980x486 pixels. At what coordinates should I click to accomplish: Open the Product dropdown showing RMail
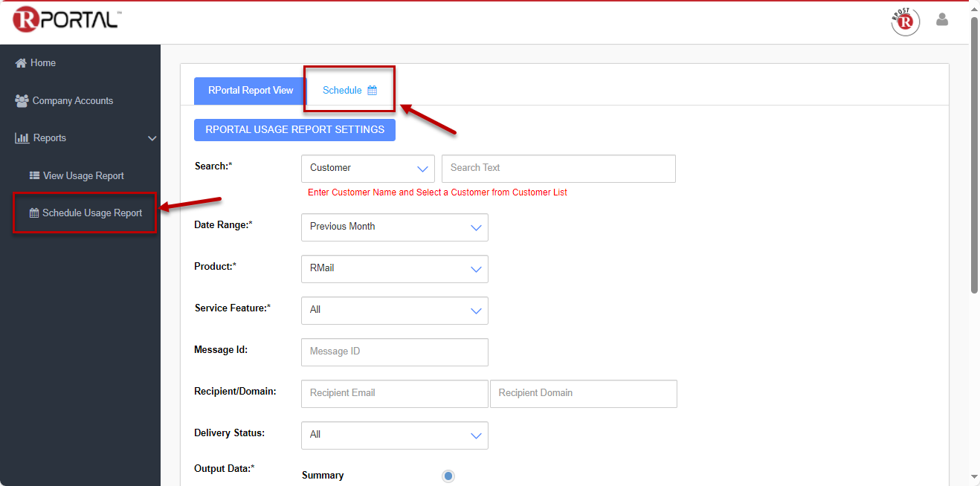(394, 269)
